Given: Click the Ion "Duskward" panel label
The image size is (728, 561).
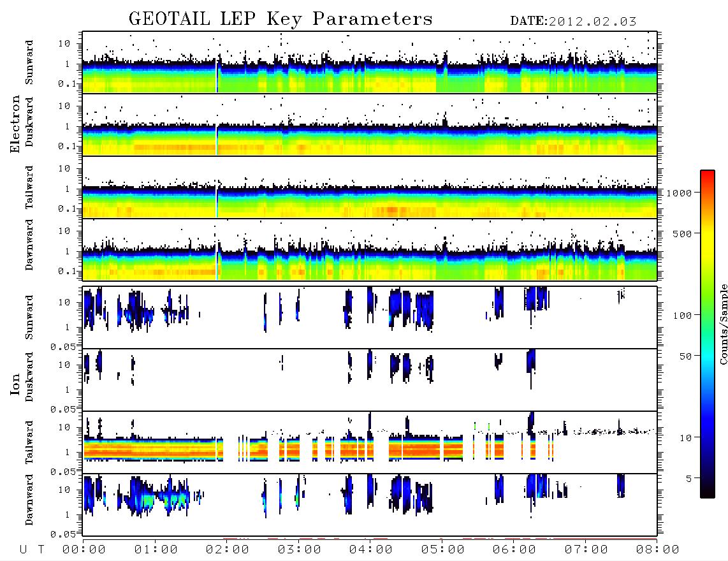Looking at the screenshot, I should pos(29,377).
